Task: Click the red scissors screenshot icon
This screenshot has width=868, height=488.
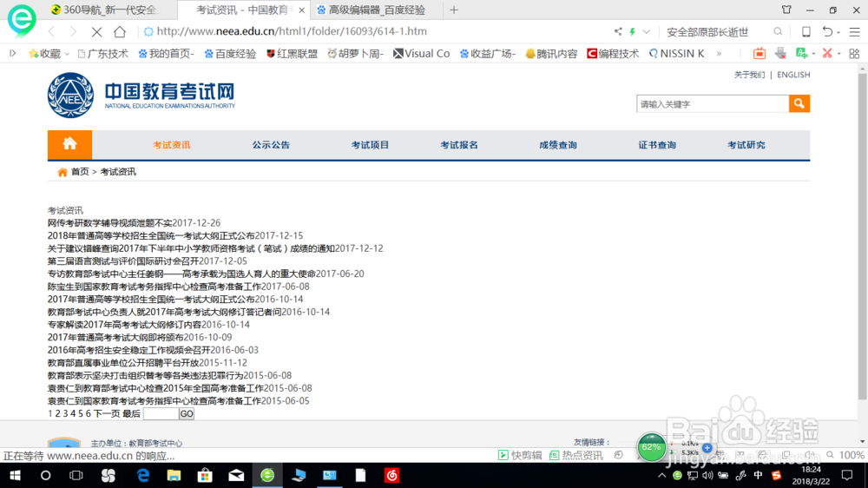Action: coord(827,53)
